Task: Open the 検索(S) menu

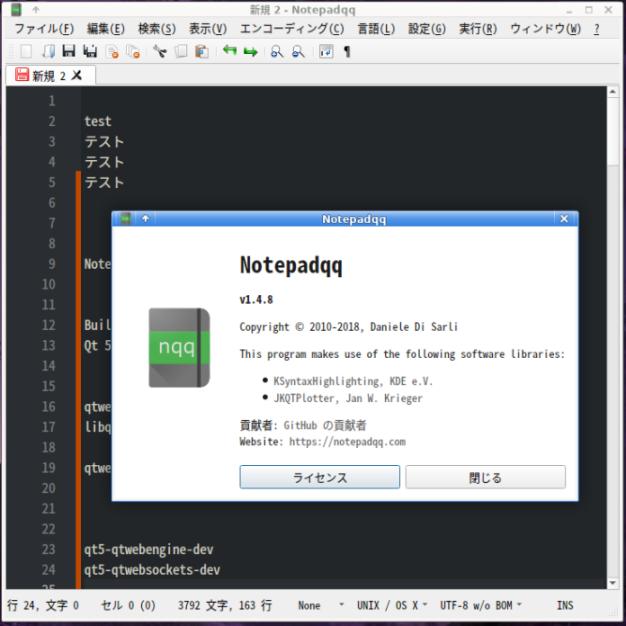Action: point(157,29)
